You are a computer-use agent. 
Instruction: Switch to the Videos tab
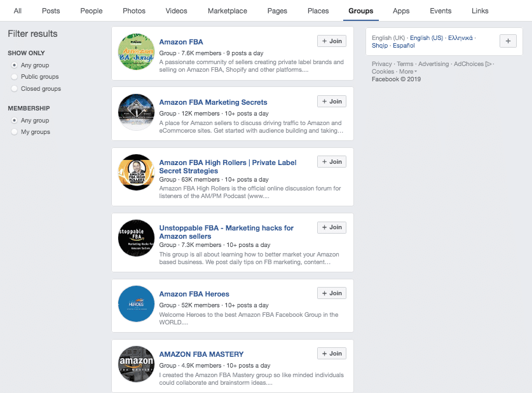177,11
